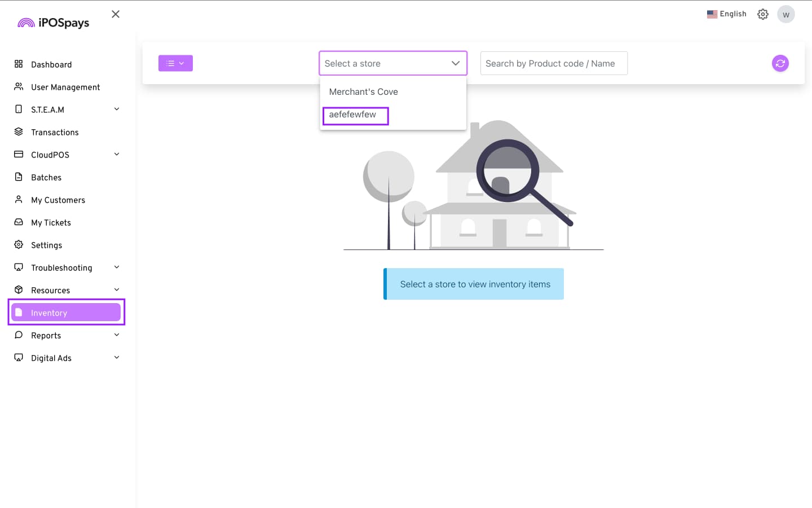The height and width of the screenshot is (508, 812).
Task: Select the 'aefefewfew' store option
Action: coord(353,115)
